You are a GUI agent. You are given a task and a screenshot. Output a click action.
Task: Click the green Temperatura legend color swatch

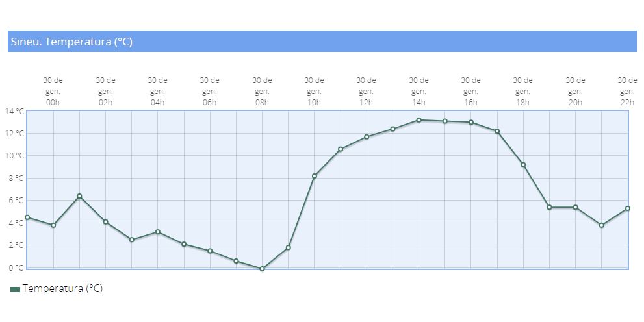tap(15, 290)
